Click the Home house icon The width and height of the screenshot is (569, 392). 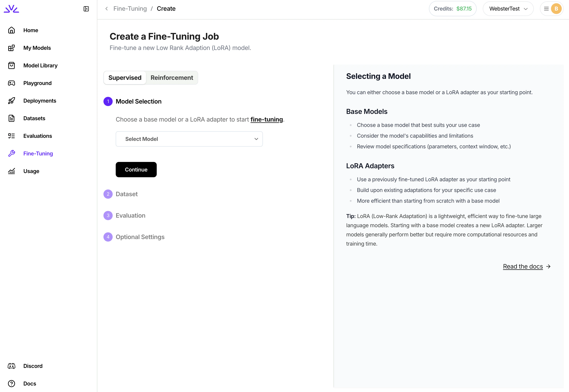(11, 30)
